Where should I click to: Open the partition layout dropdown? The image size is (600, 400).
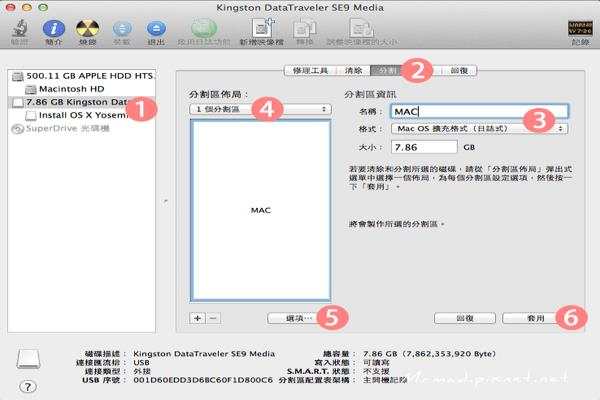[x=260, y=109]
